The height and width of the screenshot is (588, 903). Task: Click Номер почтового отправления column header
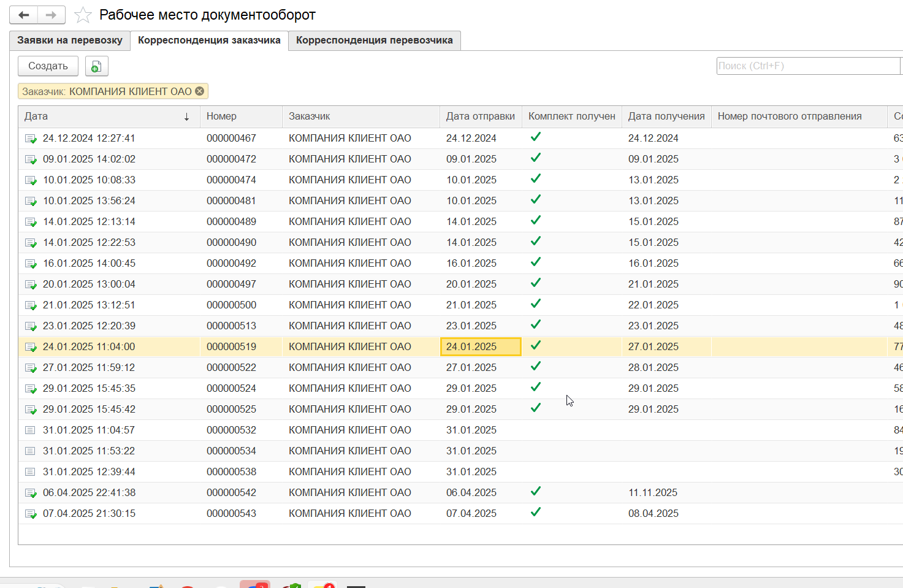coord(799,116)
